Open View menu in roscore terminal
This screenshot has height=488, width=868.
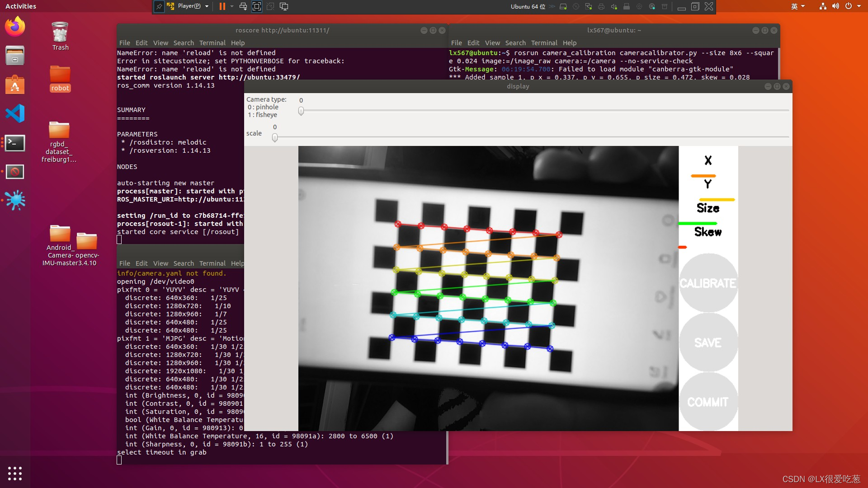tap(160, 43)
